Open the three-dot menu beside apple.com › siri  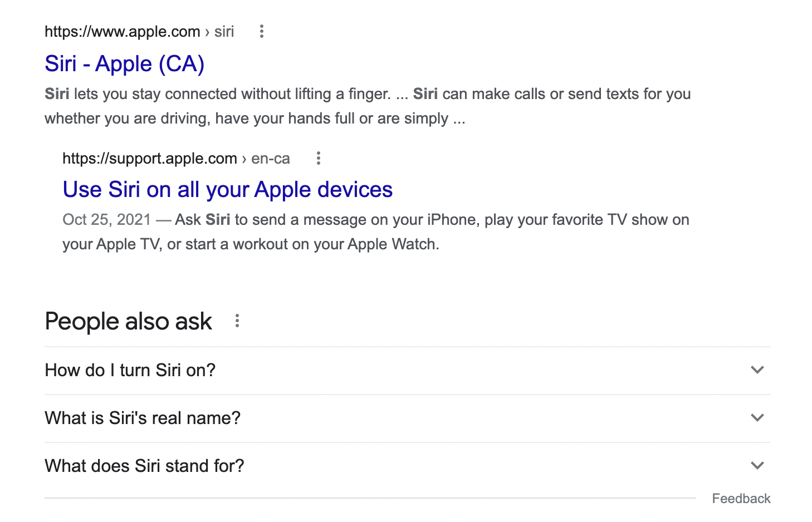click(x=261, y=32)
